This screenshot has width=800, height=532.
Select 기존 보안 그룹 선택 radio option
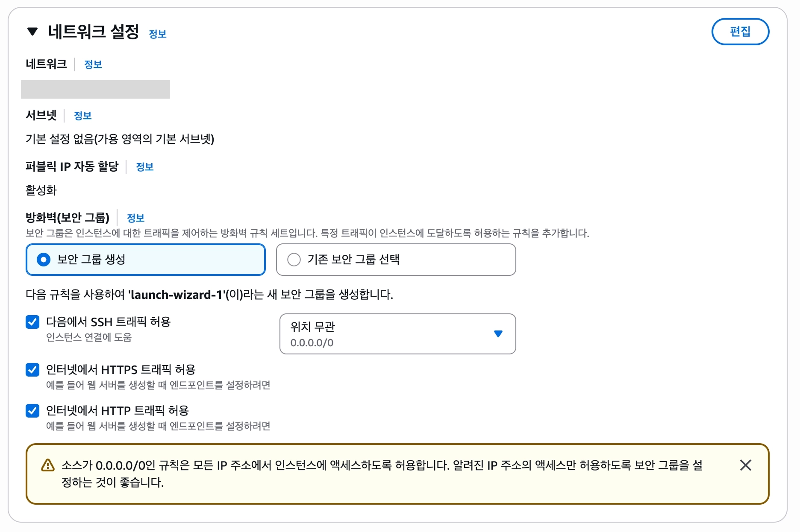pos(396,260)
